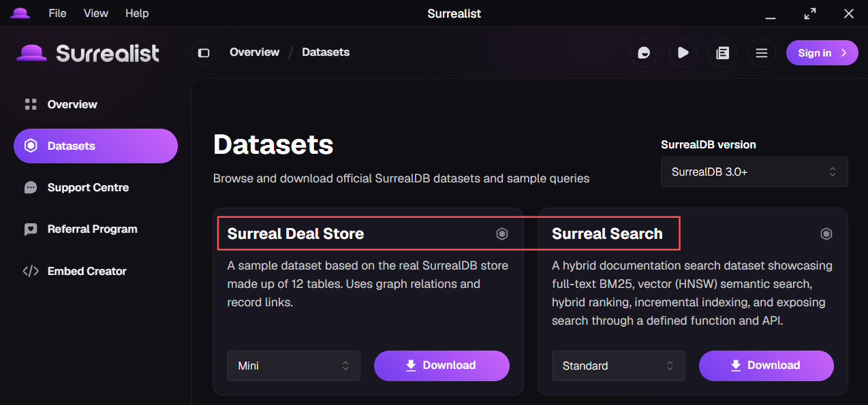This screenshot has width=868, height=405.
Task: Click the Browse and download subtitle text
Action: (x=401, y=178)
